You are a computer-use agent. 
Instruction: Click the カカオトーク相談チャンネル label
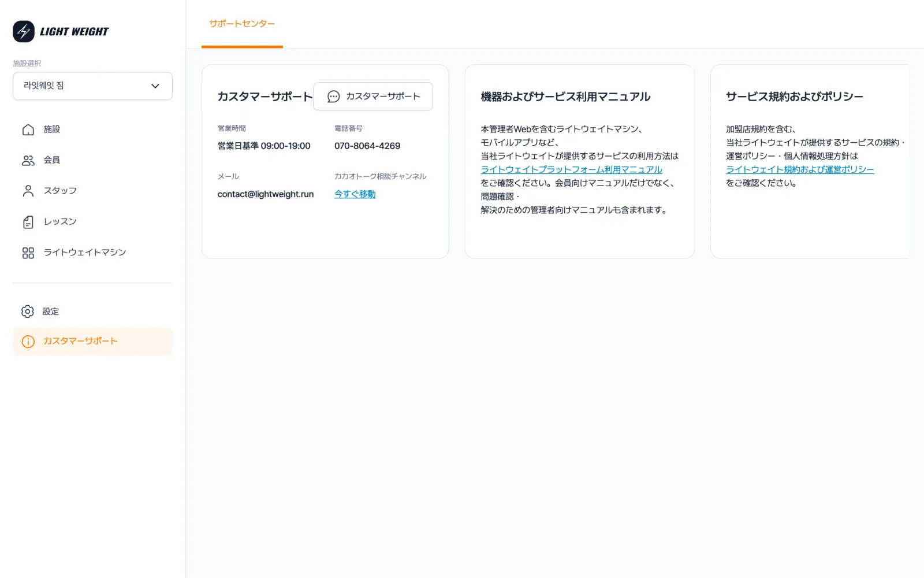pos(380,176)
